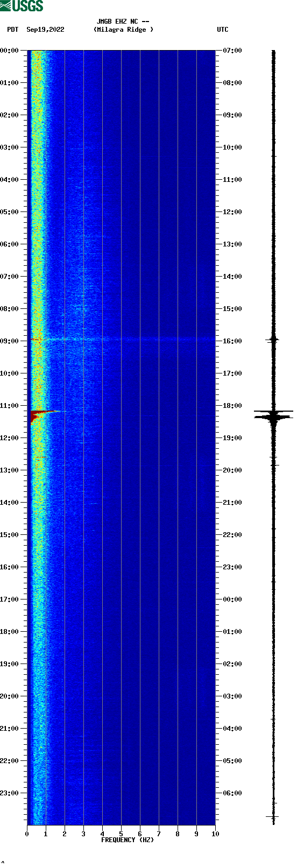Click the (Milagra Ridge) station name

123,30
